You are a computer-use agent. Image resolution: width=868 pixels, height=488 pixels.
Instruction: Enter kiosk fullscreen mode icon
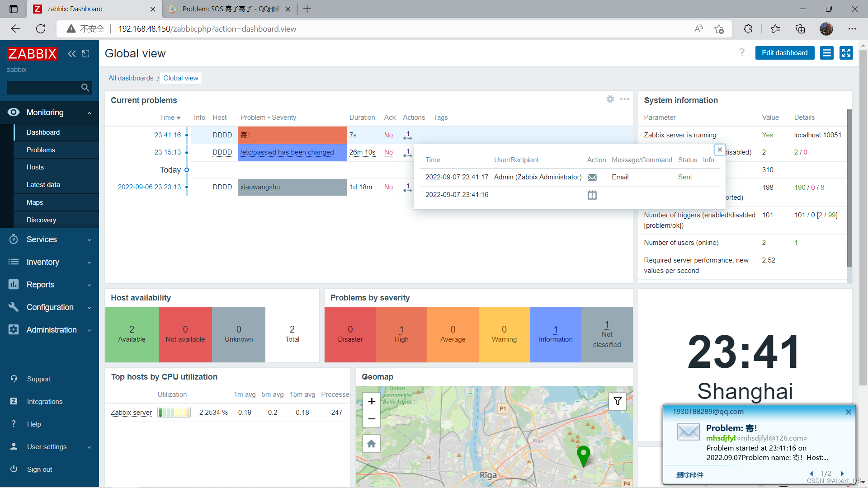tap(846, 53)
